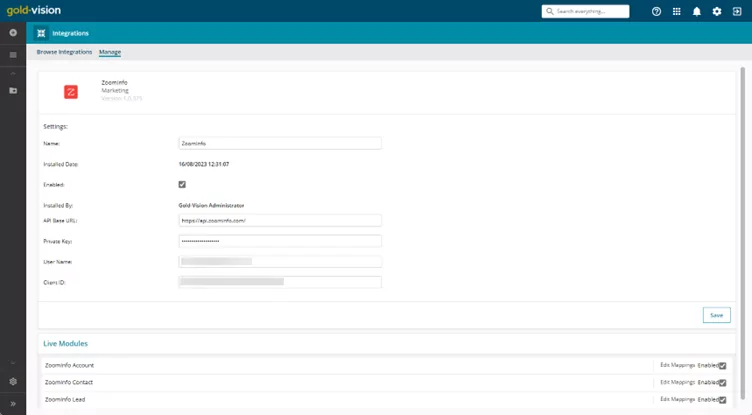Click the Settings: label
This screenshot has height=415, width=752.
click(56, 127)
